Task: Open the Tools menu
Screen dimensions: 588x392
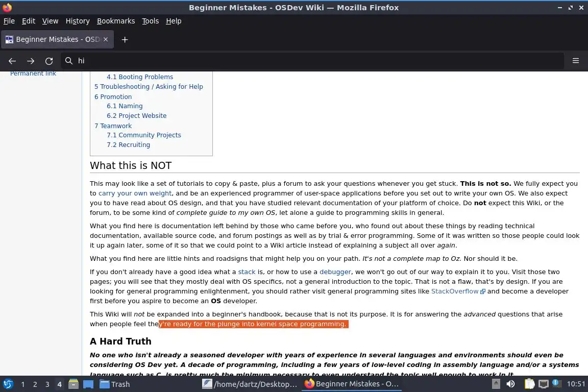Action: [x=151, y=21]
